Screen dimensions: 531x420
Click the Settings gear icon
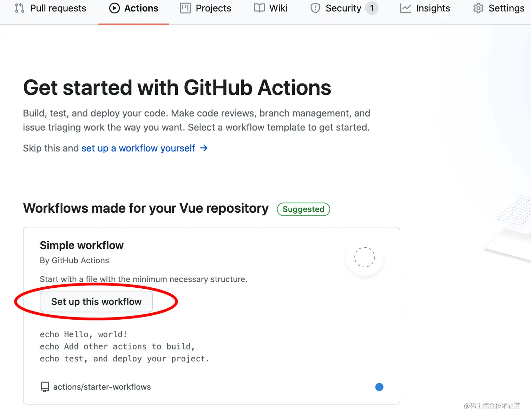[x=478, y=8]
